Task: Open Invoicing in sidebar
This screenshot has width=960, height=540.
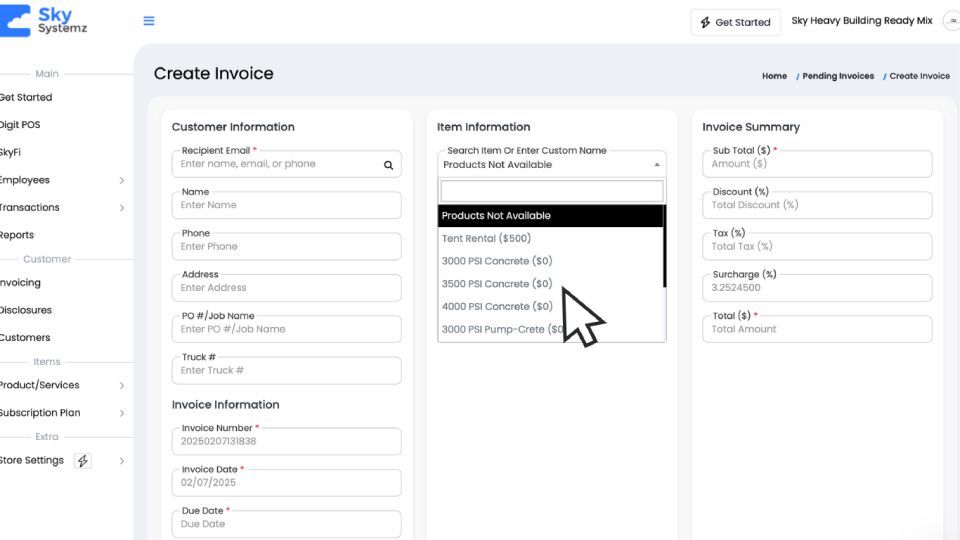Action: 20,283
